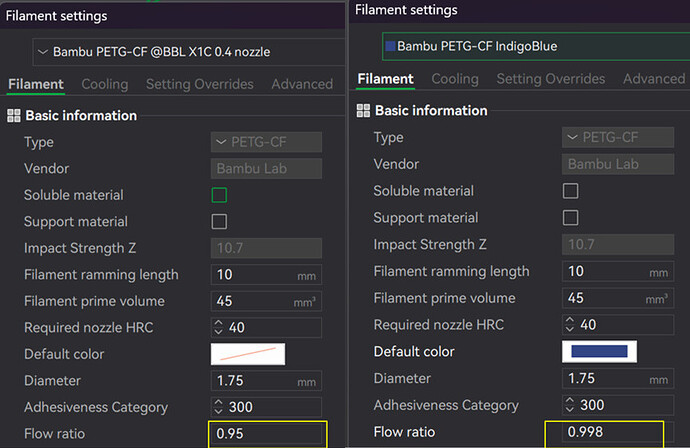Click Basic information grid icon in right panel

click(x=363, y=110)
